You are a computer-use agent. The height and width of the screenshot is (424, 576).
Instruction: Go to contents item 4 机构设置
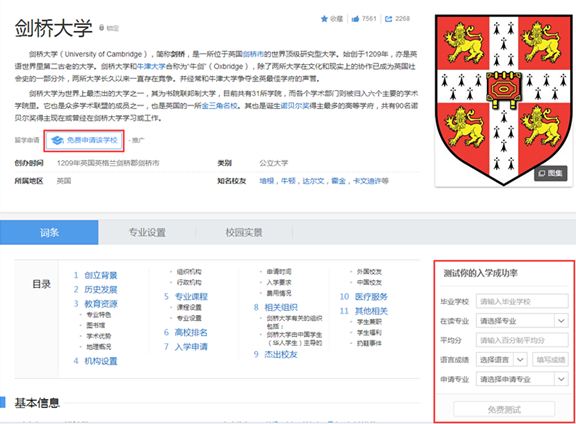101,362
